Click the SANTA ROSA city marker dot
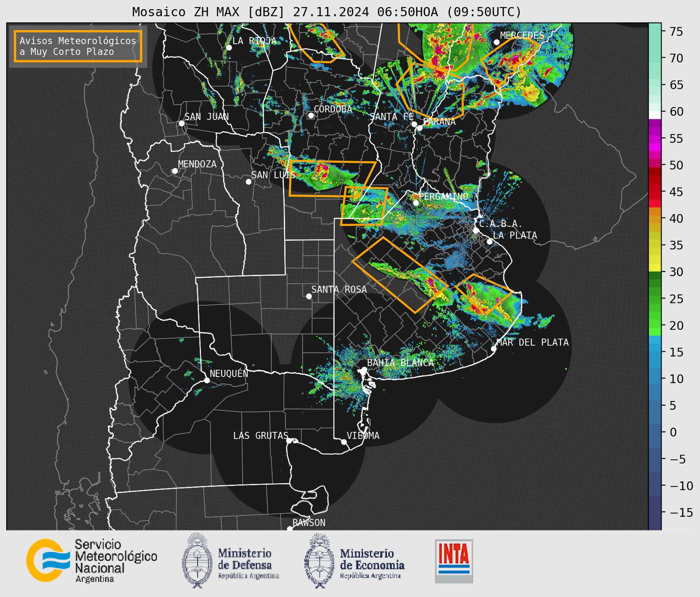The width and height of the screenshot is (700, 597). point(309,296)
